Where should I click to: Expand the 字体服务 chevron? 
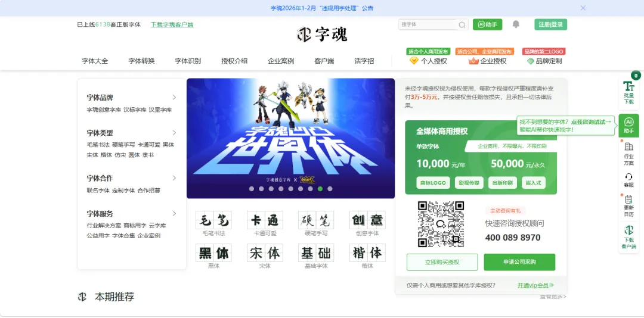click(174, 214)
